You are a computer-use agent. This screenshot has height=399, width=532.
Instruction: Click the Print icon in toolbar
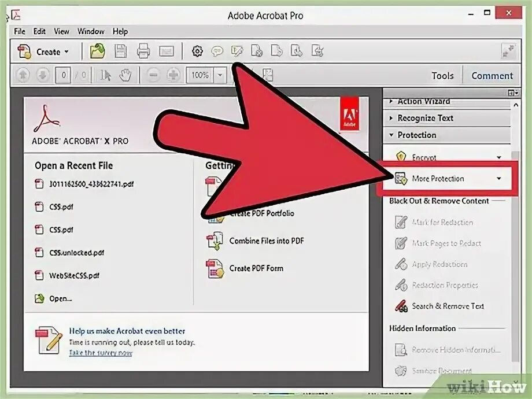[143, 51]
